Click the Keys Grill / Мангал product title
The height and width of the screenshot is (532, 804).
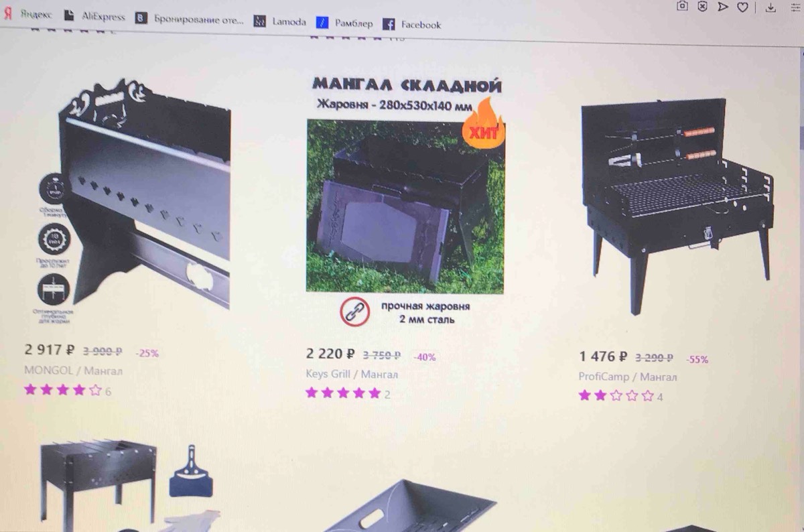pos(352,374)
